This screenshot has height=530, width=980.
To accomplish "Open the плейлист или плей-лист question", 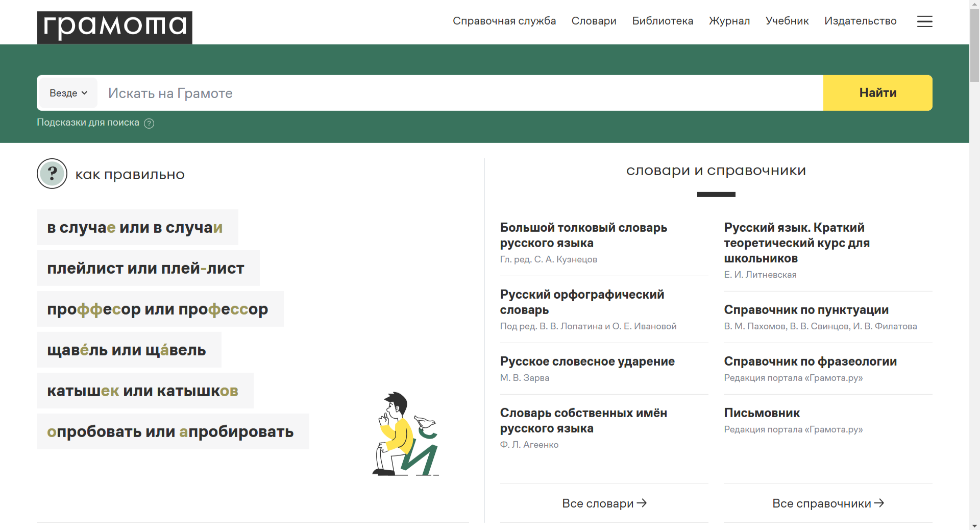I will click(146, 268).
